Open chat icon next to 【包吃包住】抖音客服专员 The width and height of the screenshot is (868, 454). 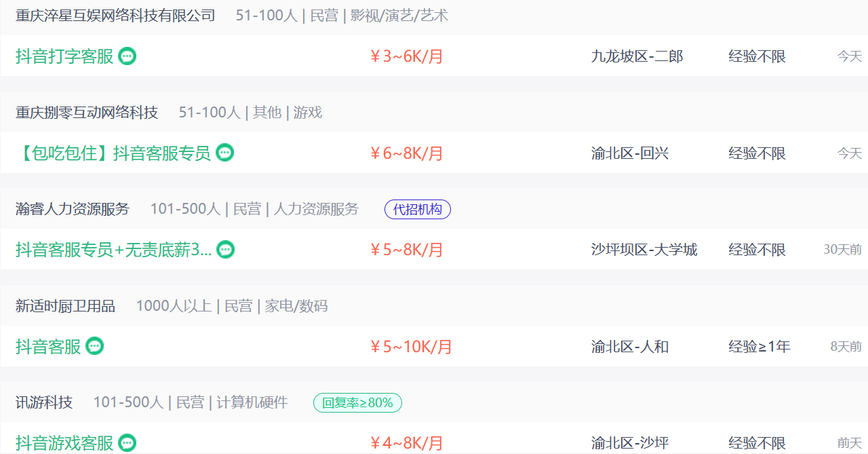225,153
